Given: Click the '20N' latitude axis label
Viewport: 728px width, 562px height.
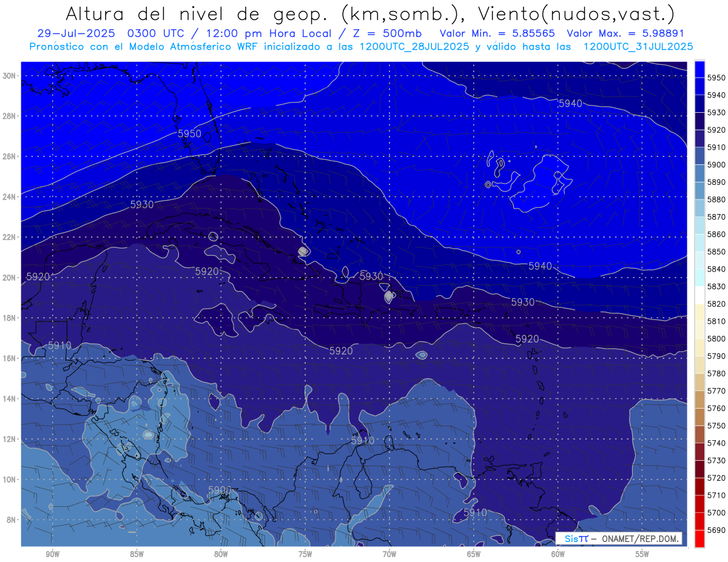Looking at the screenshot, I should [x=10, y=278].
